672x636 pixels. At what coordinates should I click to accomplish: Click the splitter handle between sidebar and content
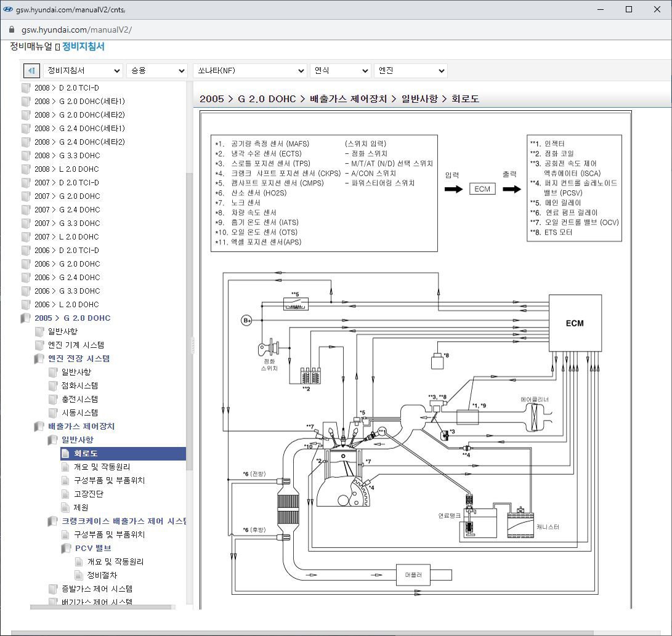pos(193,345)
